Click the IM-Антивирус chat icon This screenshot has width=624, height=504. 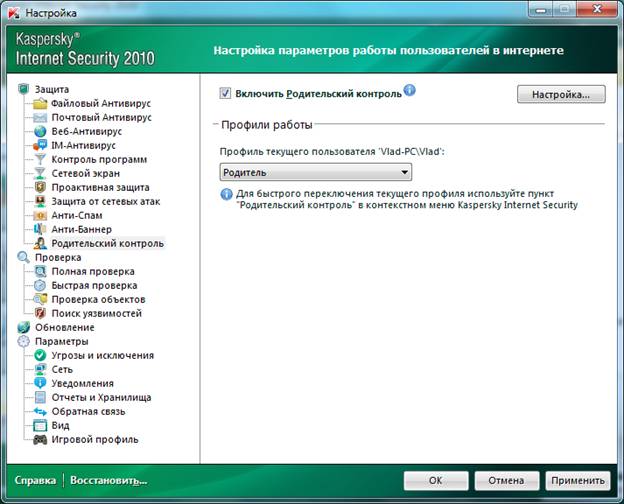click(40, 145)
